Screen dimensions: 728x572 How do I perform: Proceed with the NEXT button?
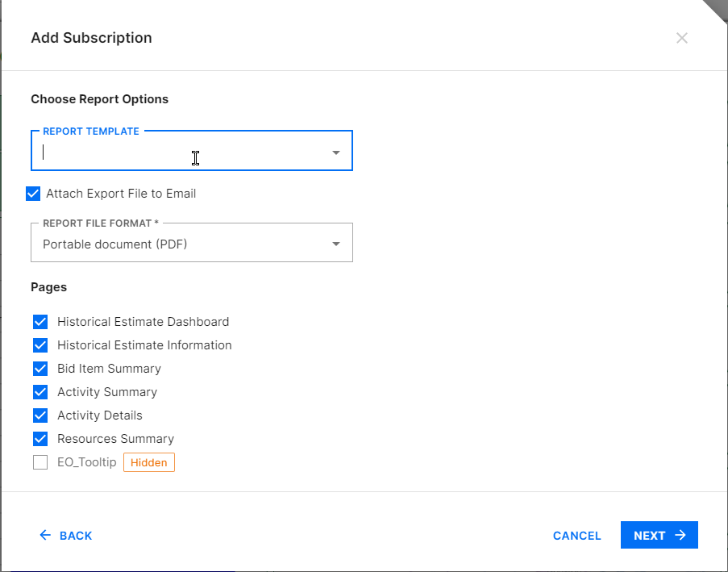pos(659,535)
